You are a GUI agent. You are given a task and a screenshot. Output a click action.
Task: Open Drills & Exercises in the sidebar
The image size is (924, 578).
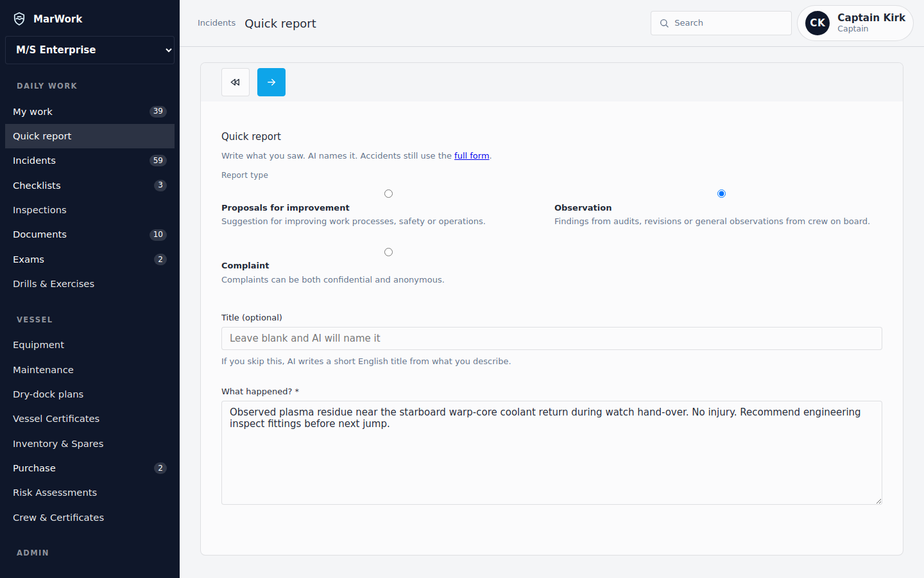90,284
